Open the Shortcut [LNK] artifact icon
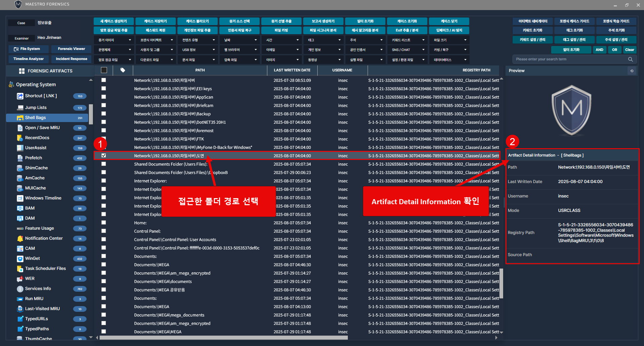This screenshot has width=644, height=346. pyautogui.click(x=20, y=96)
